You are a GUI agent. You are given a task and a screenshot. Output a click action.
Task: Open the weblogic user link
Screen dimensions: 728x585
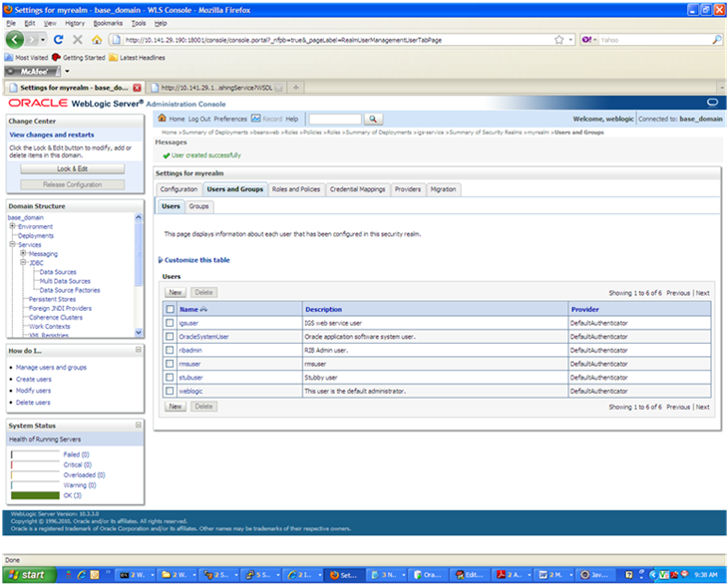click(190, 391)
